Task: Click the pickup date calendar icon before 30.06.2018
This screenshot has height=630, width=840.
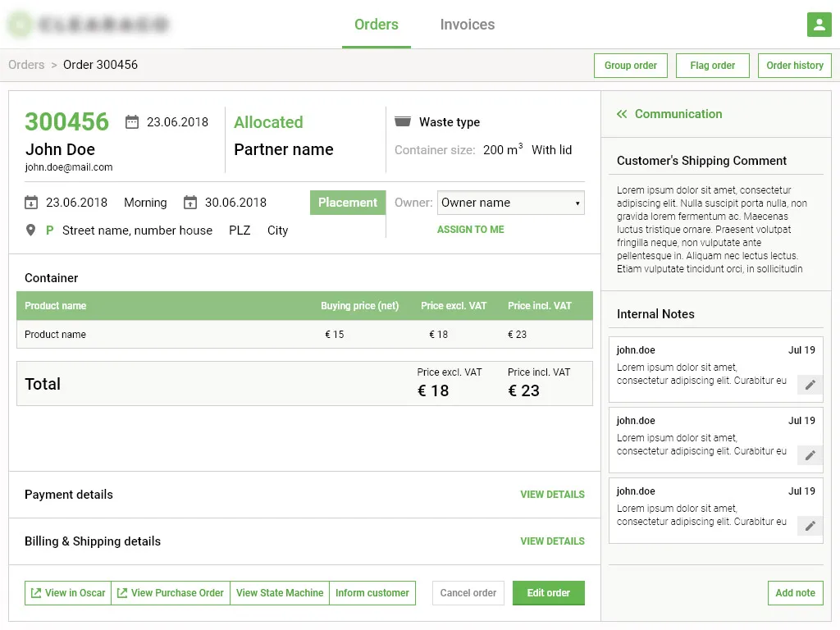Action: 190,203
